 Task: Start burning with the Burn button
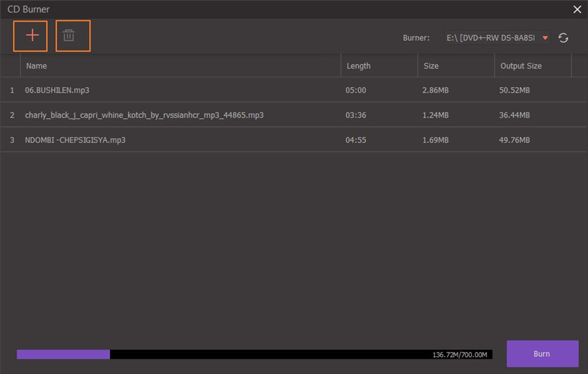pyautogui.click(x=542, y=353)
